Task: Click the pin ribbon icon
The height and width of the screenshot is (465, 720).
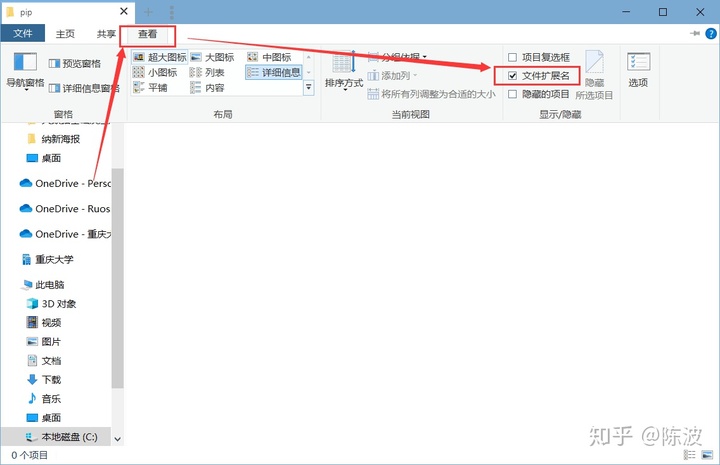Action: (x=695, y=34)
